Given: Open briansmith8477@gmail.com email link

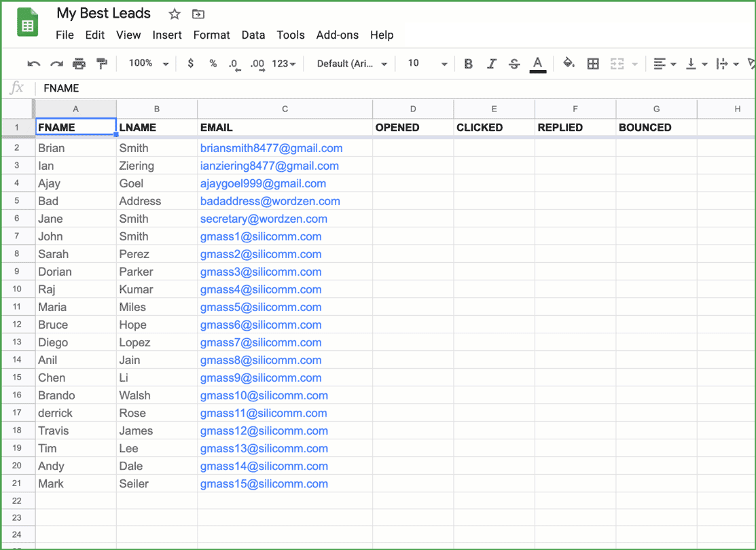Looking at the screenshot, I should (x=271, y=148).
